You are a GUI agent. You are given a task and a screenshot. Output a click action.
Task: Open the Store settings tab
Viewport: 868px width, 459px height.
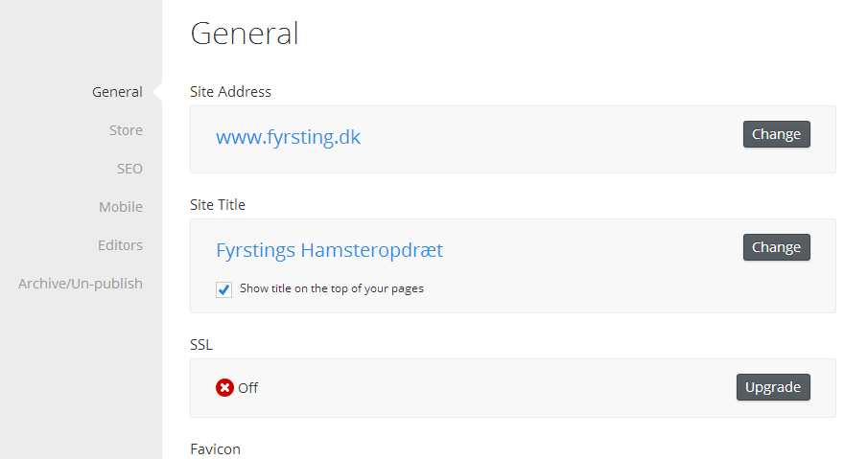(126, 130)
